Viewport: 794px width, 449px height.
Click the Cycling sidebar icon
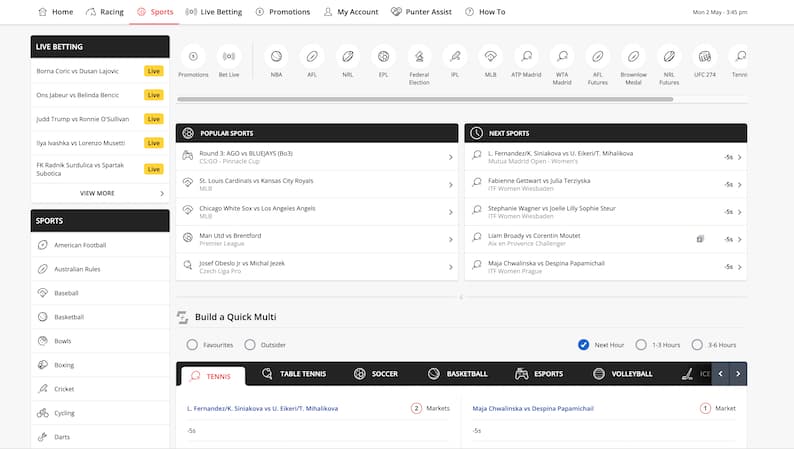click(x=43, y=413)
